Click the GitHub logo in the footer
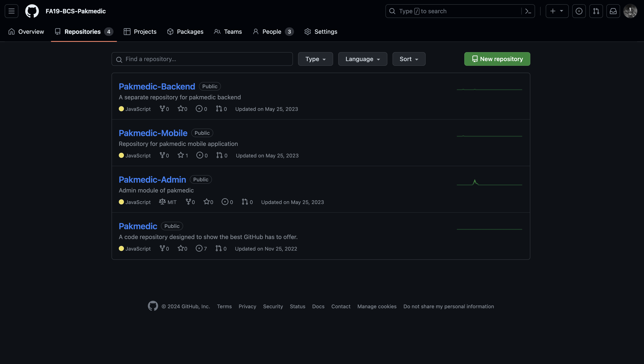The image size is (644, 364). (x=153, y=306)
